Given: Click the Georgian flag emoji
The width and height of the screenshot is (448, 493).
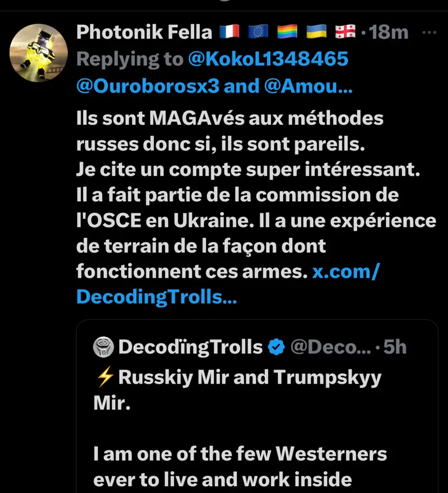Looking at the screenshot, I should [346, 32].
